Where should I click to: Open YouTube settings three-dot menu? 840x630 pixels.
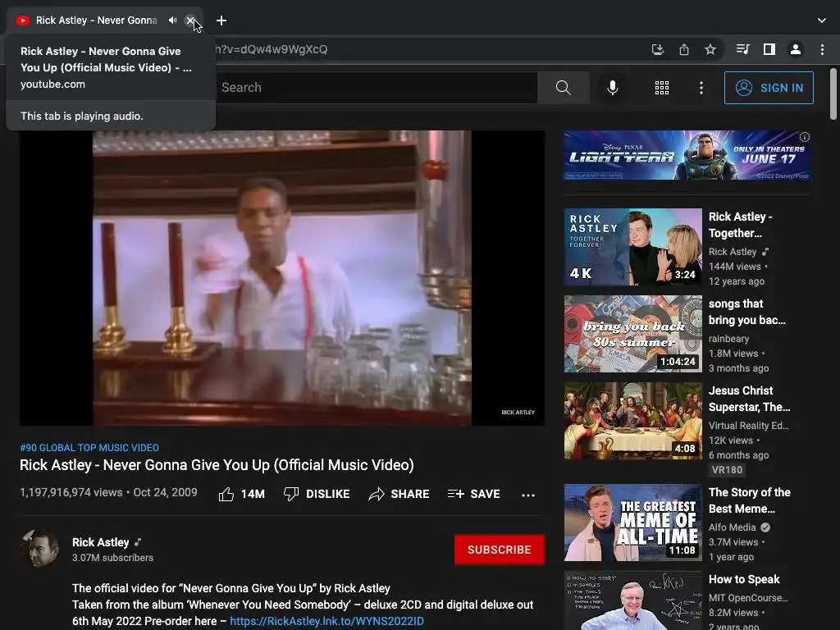[x=701, y=87]
